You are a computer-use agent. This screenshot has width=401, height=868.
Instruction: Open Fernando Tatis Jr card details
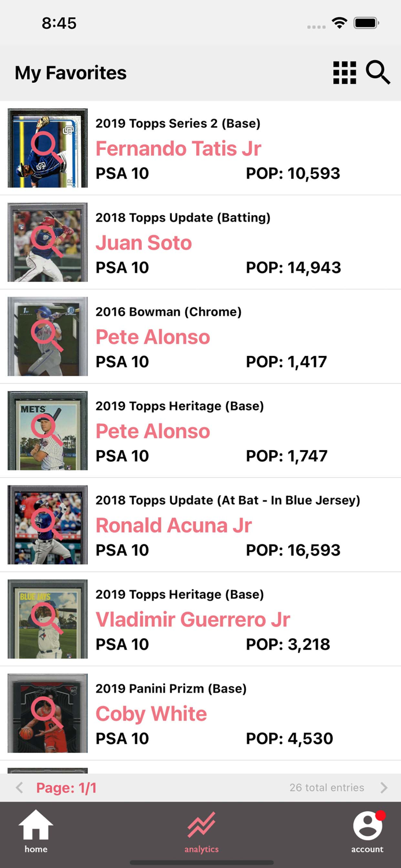(178, 149)
